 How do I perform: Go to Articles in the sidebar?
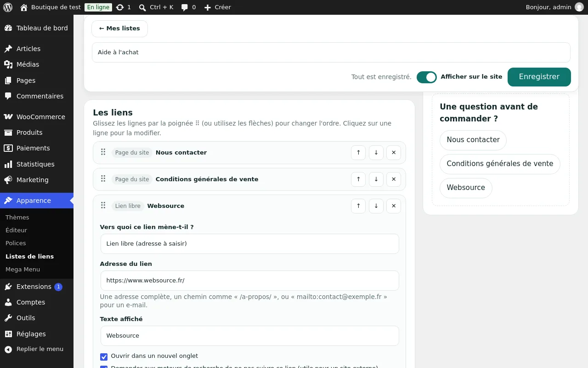[37, 49]
